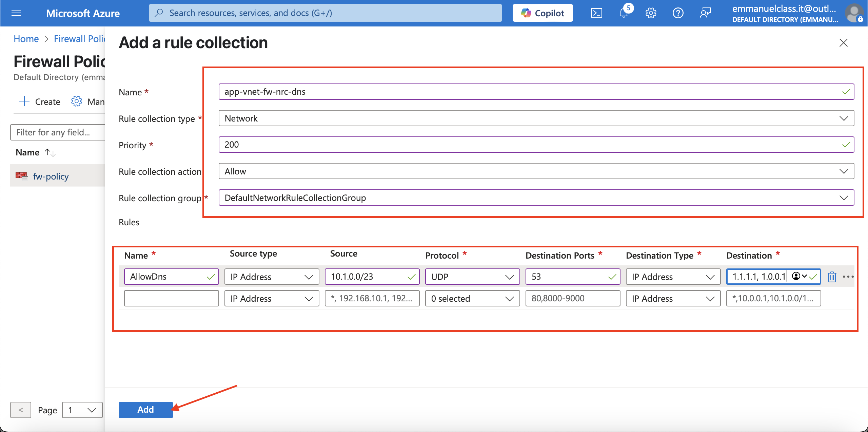The height and width of the screenshot is (432, 868).
Task: Open AllowDns Destination Type dropdown
Action: pos(673,277)
